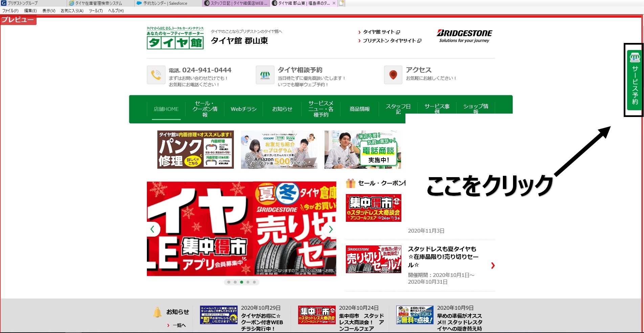The image size is (644, 333).
Task: Close the タイヤ館 郡山東 browser tab
Action: click(334, 3)
